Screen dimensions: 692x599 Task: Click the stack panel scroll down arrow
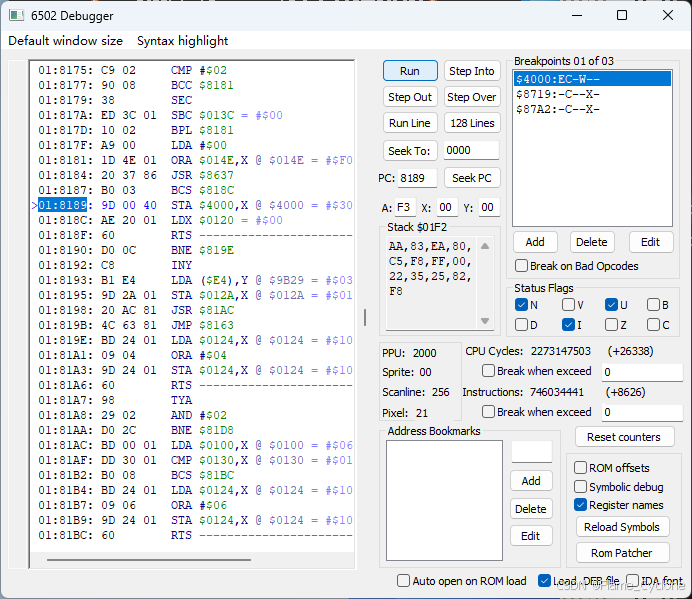click(x=485, y=321)
